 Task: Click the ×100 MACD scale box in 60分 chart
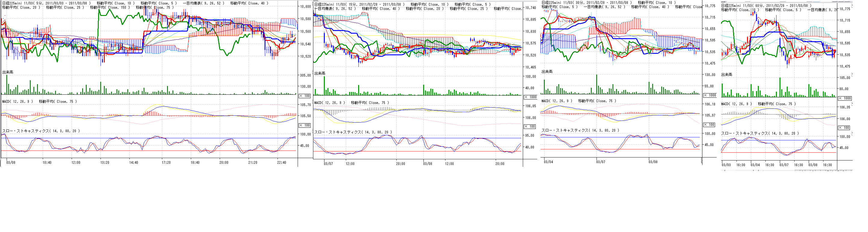pyautogui.click(x=844, y=128)
